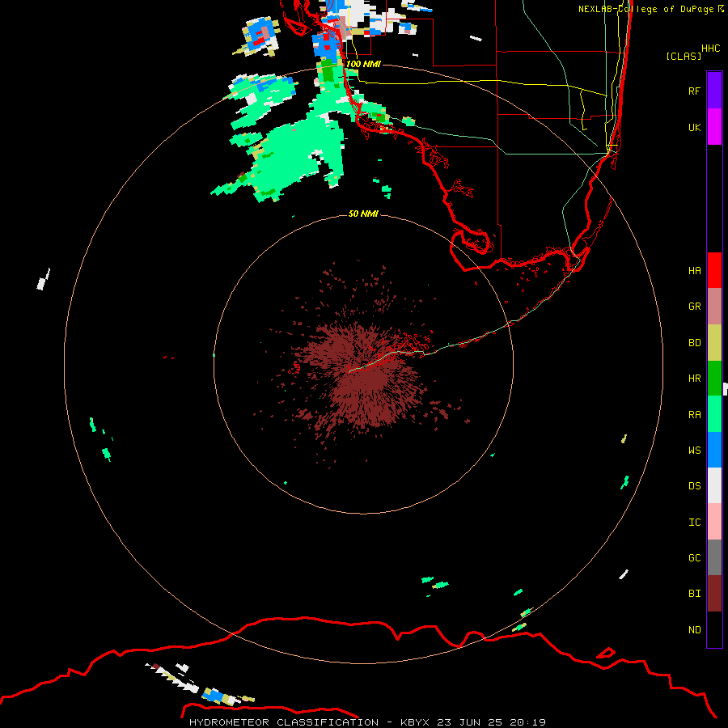Click the DS legend label
The width and height of the screenshot is (728, 728).
(694, 485)
